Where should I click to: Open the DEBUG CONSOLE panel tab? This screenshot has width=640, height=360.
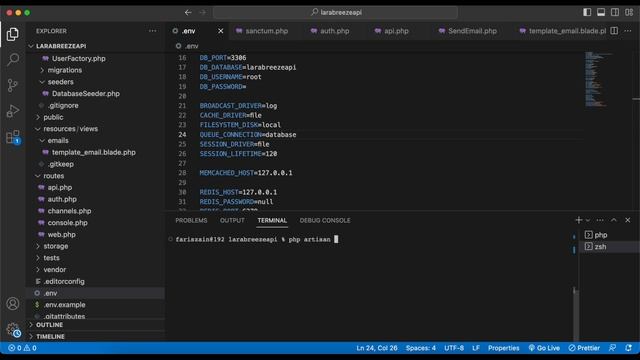[x=325, y=220]
